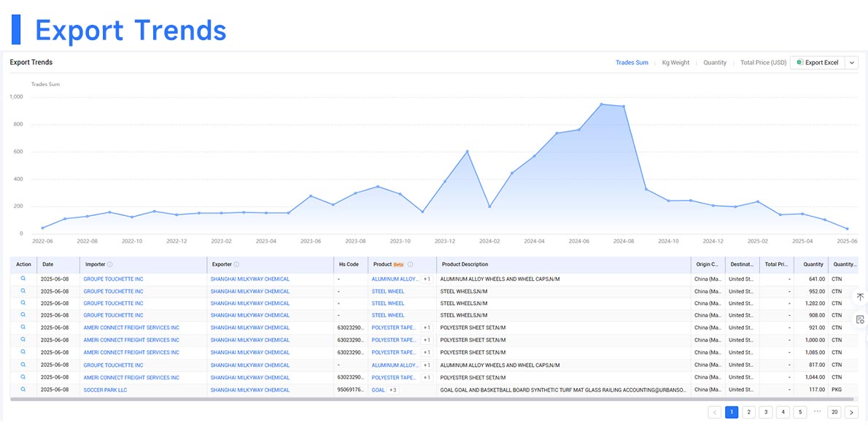Select the 1,282.00 quantity cell
The image size is (868, 426).
[x=811, y=303]
